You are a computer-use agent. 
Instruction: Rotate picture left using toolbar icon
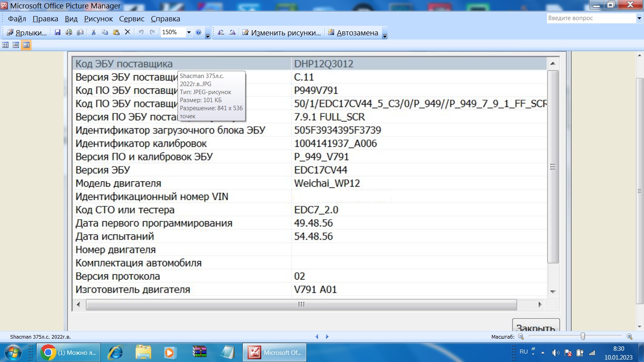221,33
